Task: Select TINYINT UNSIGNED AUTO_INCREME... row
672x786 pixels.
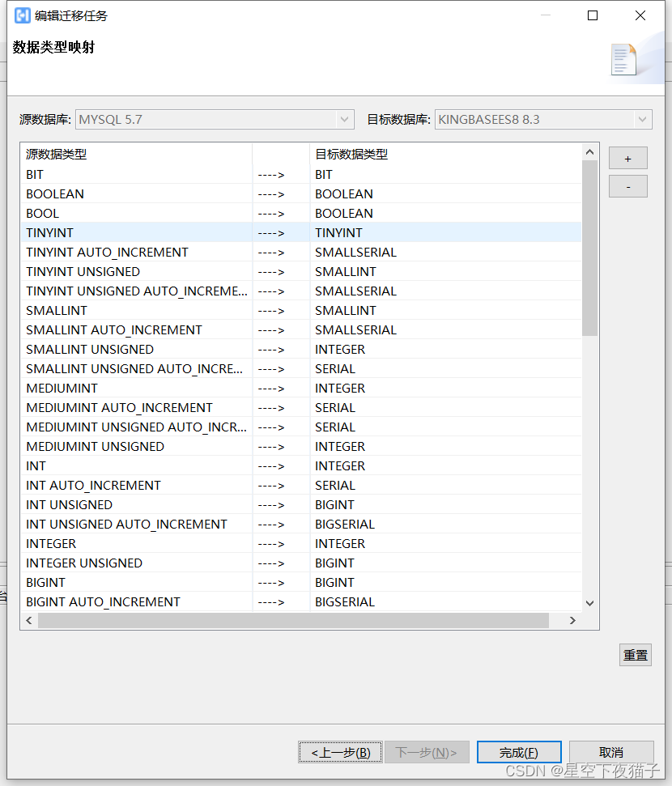Action: tap(136, 291)
